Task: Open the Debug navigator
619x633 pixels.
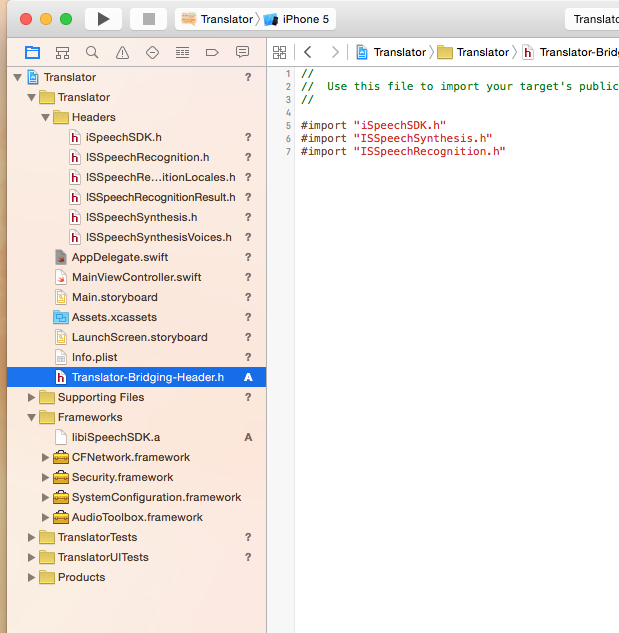Action: [182, 52]
